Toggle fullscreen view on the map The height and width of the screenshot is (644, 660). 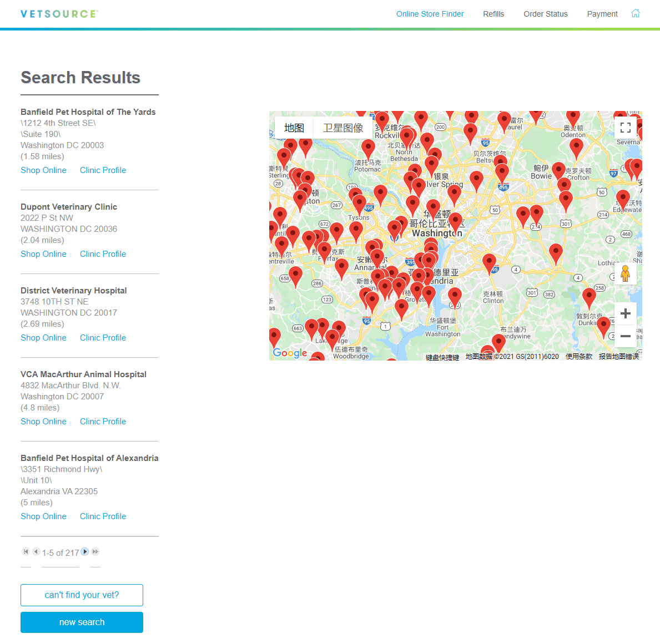pyautogui.click(x=625, y=128)
